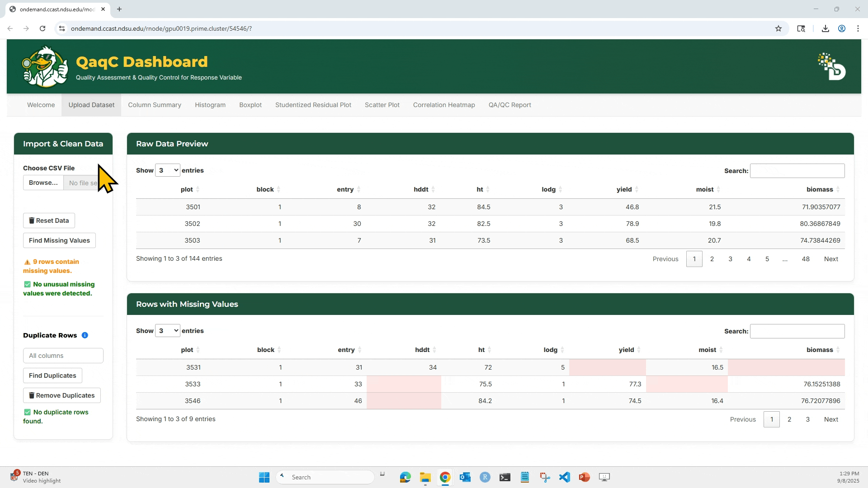Viewport: 868px width, 488px height.
Task: Open the Correlation Heatmap tab
Action: [444, 105]
